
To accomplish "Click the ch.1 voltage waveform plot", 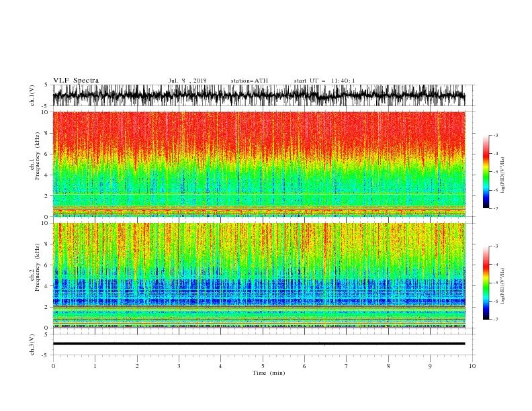I will [x=259, y=95].
